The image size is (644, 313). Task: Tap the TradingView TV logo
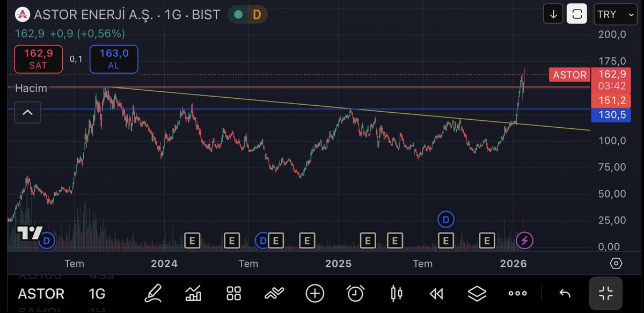point(30,234)
